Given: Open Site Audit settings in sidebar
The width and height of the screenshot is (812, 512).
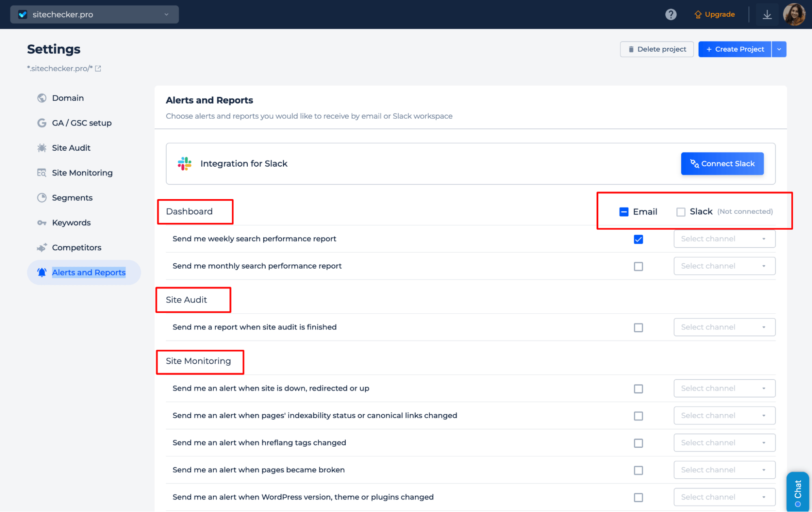Looking at the screenshot, I should tap(71, 148).
